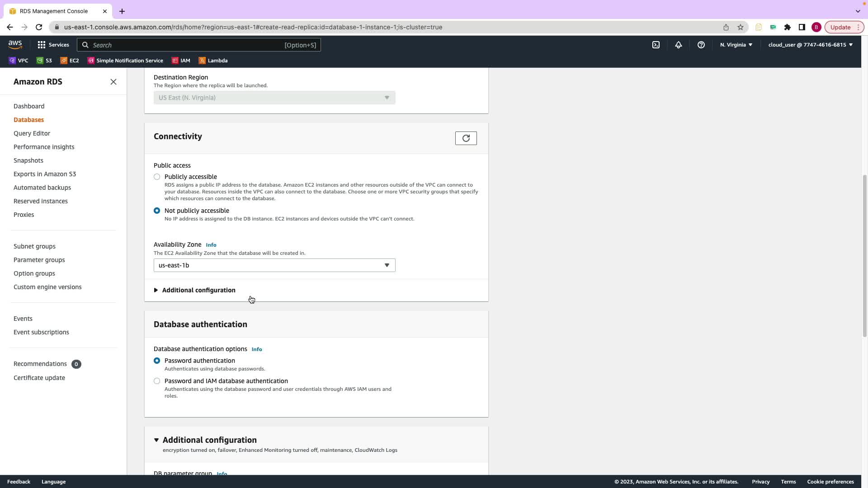Image resolution: width=868 pixels, height=488 pixels.
Task: Go to Snapshots in sidebar
Action: (x=28, y=160)
